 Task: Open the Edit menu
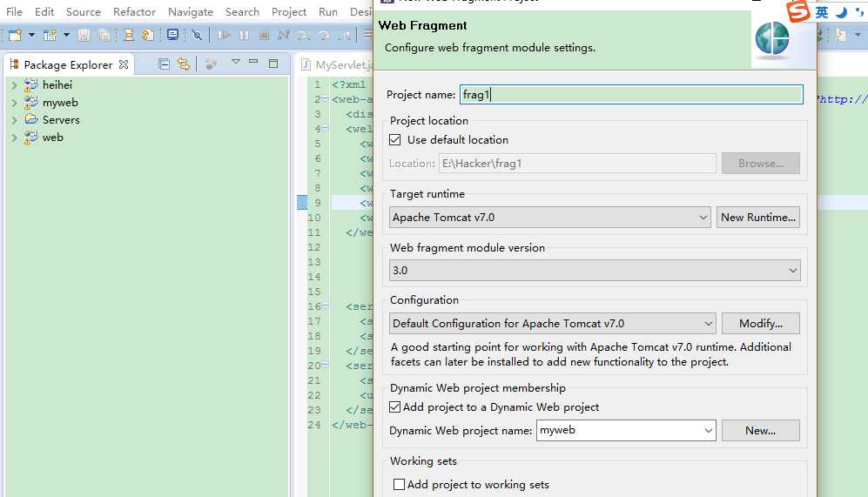[x=44, y=11]
